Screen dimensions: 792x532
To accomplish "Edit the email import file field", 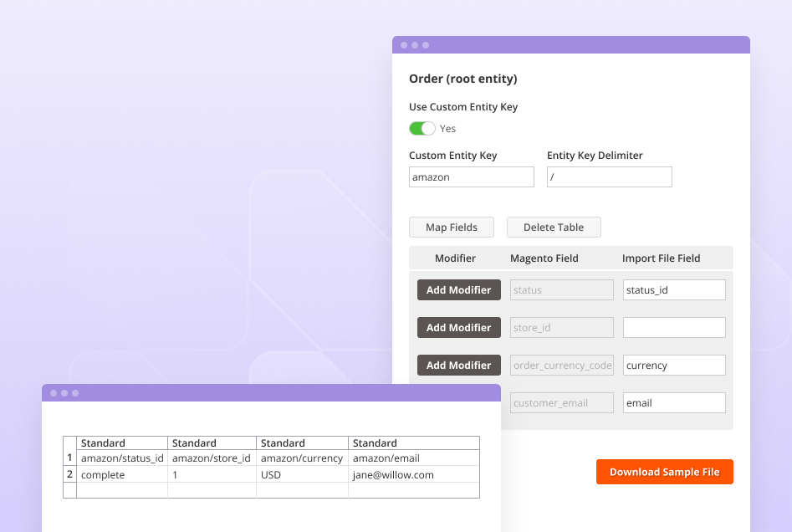I will (x=673, y=402).
